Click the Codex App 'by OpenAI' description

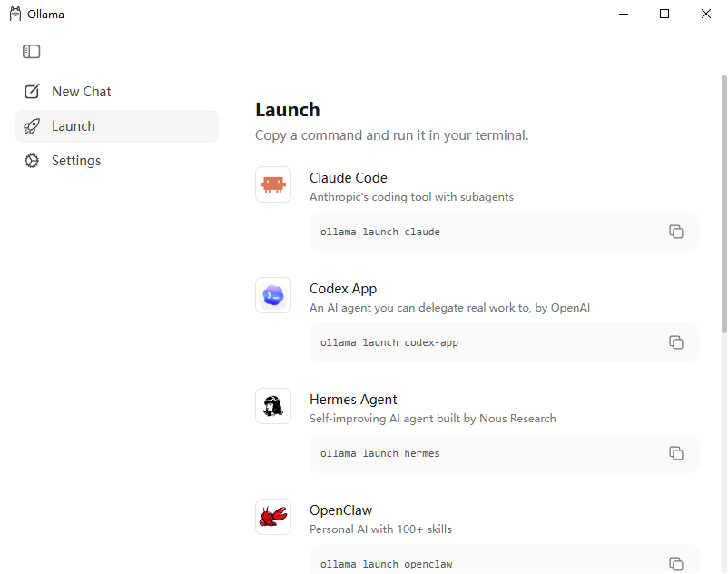[449, 308]
